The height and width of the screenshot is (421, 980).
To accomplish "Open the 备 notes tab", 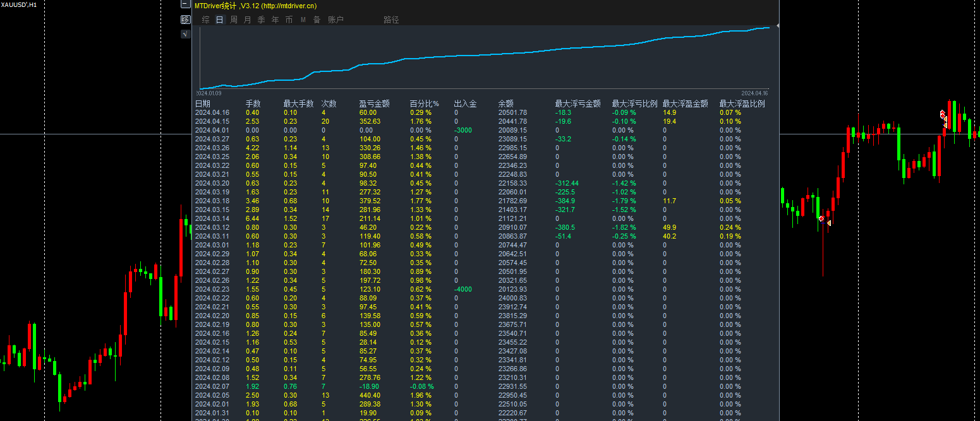I will tap(317, 20).
